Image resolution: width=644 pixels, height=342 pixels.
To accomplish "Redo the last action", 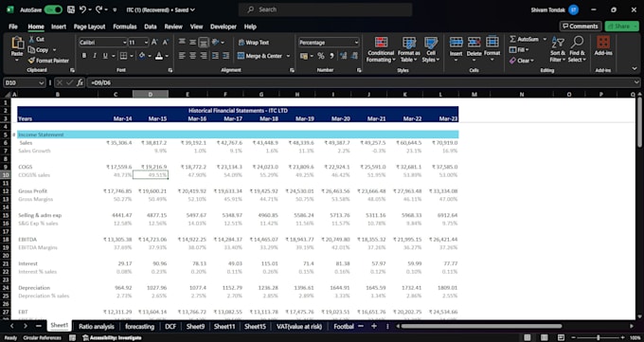I will 99,9.
